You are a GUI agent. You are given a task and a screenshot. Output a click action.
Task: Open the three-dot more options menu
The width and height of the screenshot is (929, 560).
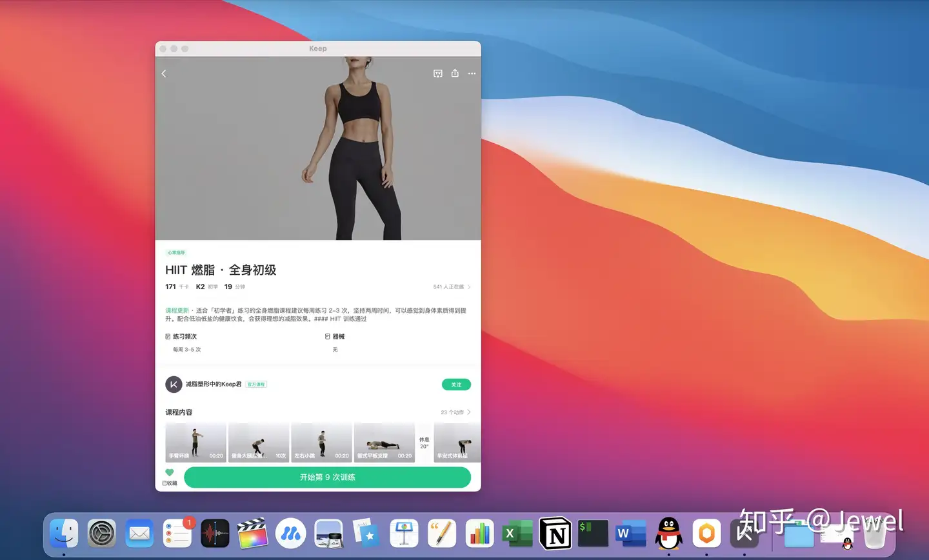(x=472, y=74)
